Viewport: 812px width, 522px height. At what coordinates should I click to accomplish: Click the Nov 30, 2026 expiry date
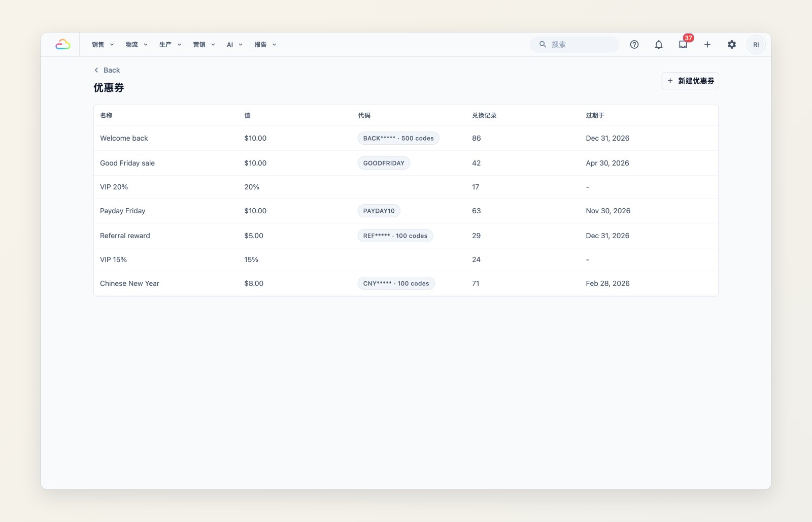click(608, 211)
